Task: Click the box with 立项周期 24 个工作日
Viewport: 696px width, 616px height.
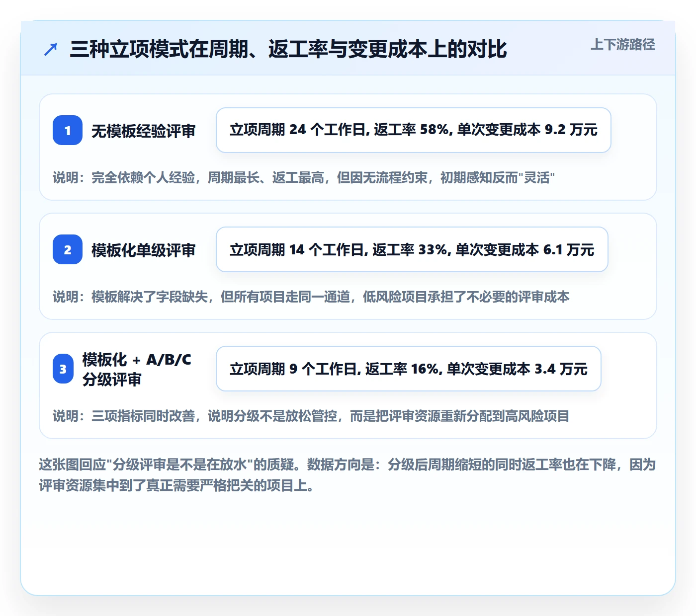Action: [413, 130]
